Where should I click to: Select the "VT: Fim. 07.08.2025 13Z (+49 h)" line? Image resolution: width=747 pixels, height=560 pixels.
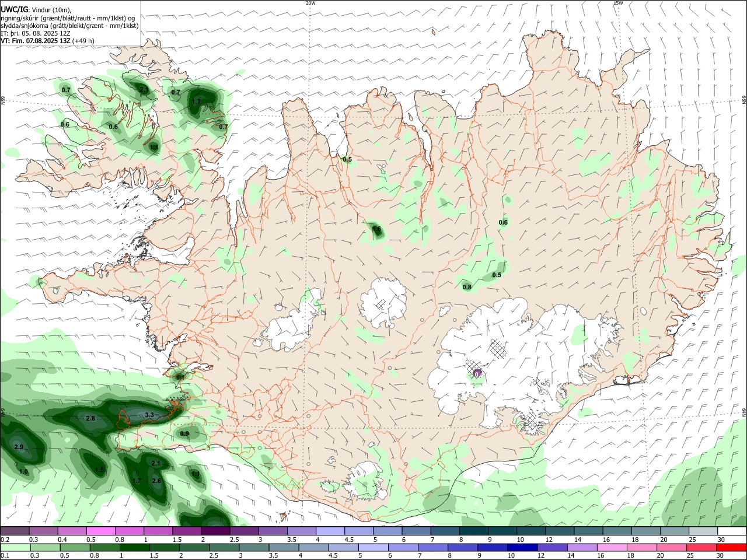click(x=48, y=41)
